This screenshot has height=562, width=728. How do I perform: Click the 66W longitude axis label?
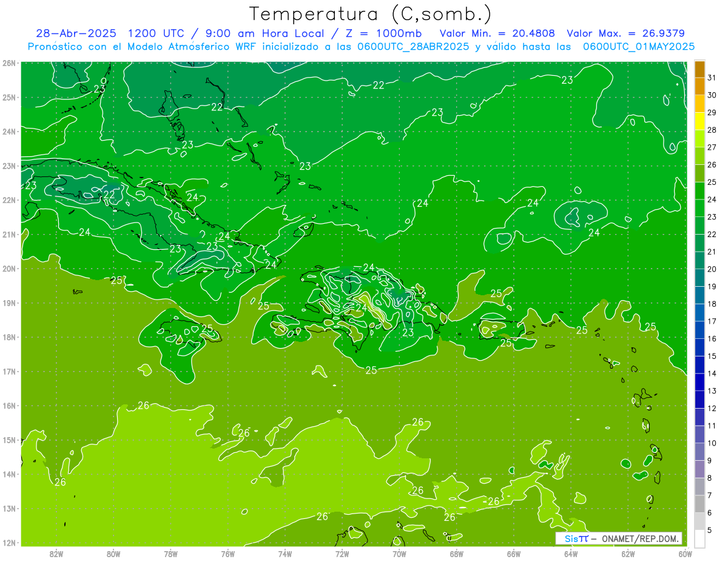514,553
